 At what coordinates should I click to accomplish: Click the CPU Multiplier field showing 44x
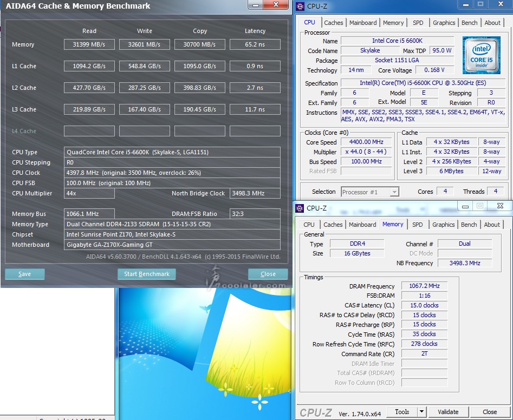click(89, 193)
